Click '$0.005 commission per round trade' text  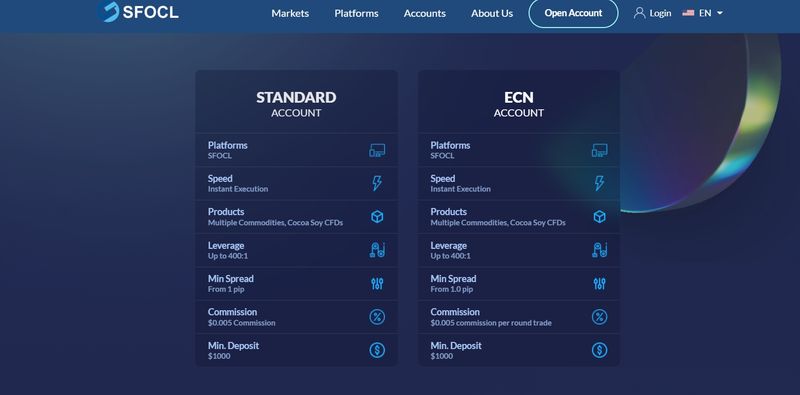click(x=491, y=323)
